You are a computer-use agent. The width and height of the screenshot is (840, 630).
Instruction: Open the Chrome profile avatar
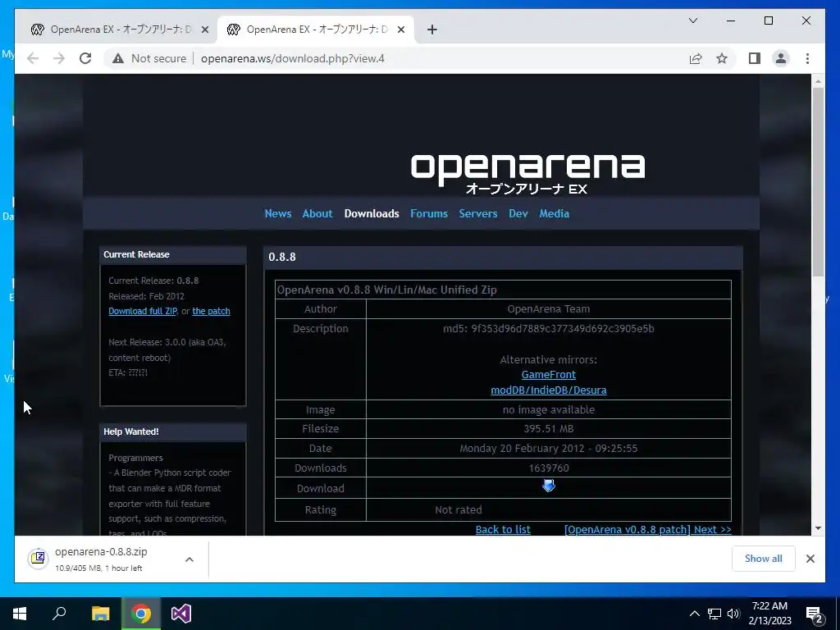pos(781,58)
